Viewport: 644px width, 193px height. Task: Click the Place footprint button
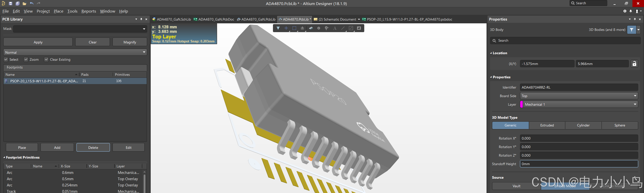22,148
